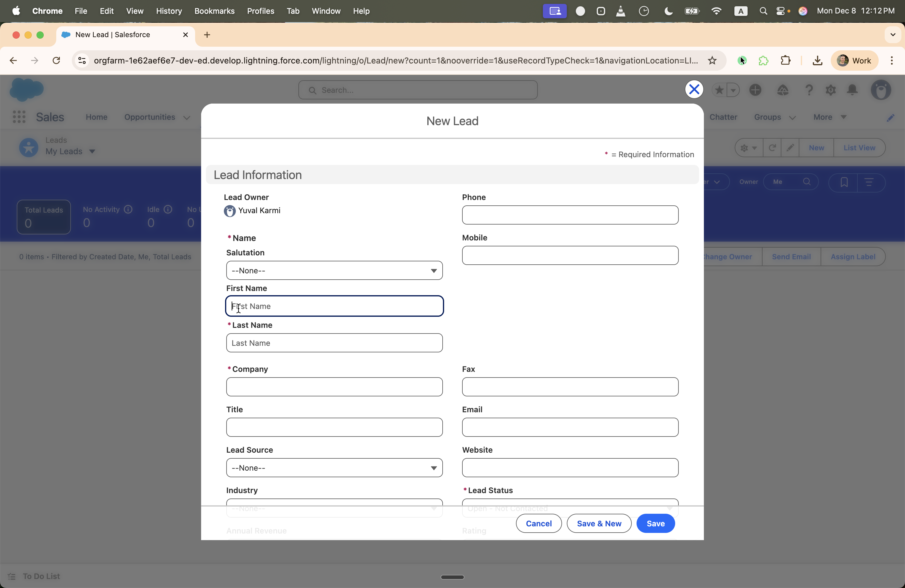Open the Chrome downloads icon

coord(817,60)
